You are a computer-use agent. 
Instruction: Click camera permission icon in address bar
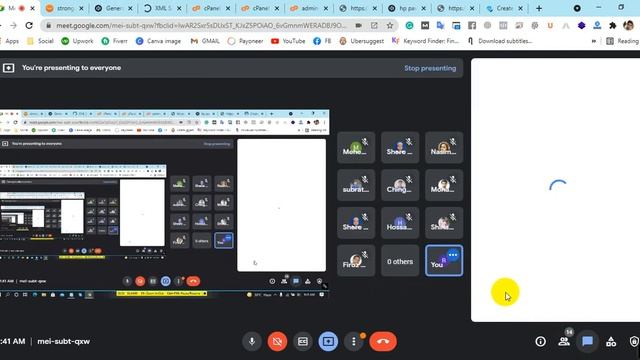coord(358,25)
